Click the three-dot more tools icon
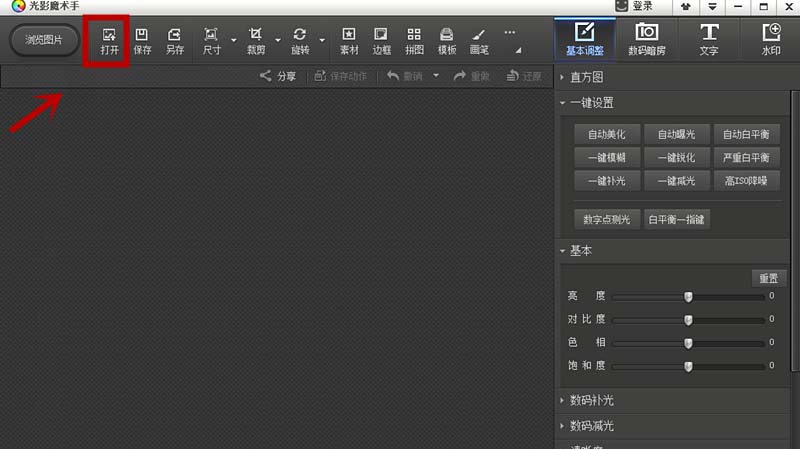Viewport: 800px width, 449px height. click(x=510, y=32)
